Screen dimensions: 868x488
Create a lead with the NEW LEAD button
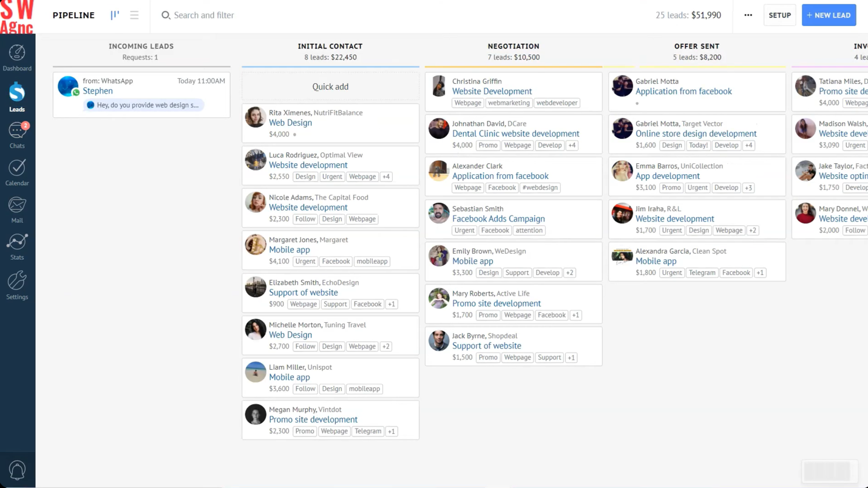pyautogui.click(x=829, y=15)
